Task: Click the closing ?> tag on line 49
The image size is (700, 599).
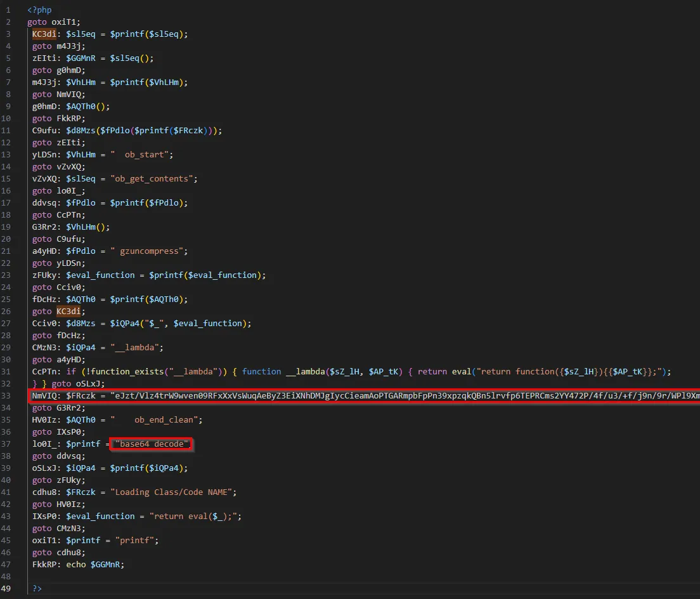Action: 37,589
